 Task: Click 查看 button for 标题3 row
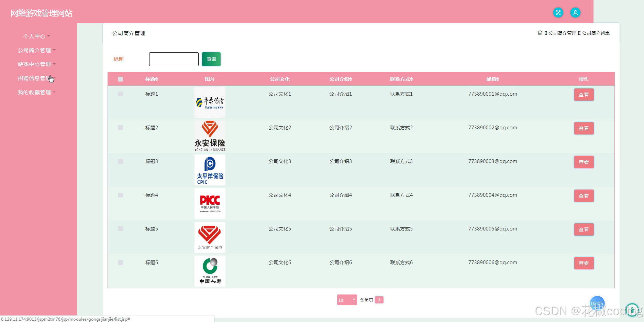pyautogui.click(x=584, y=162)
